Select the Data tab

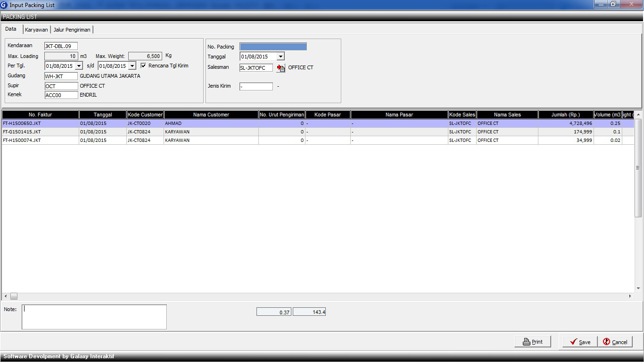tap(11, 29)
